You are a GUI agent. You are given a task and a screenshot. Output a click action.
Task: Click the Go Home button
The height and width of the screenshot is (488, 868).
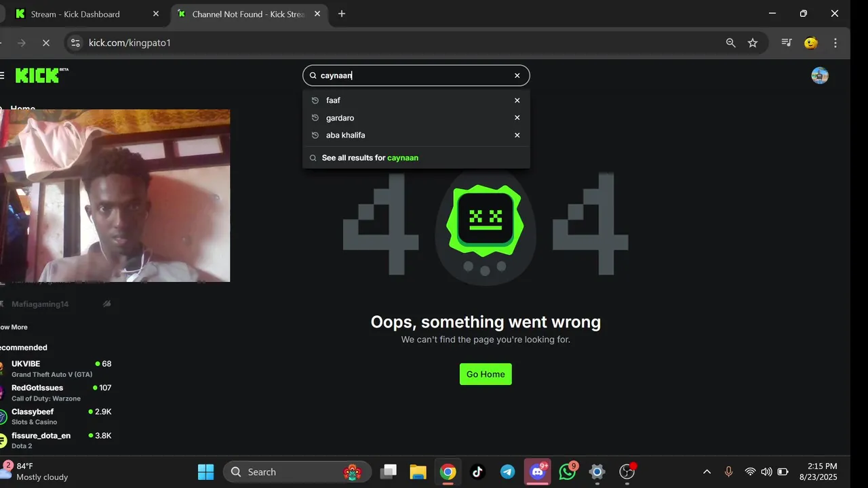pos(486,374)
